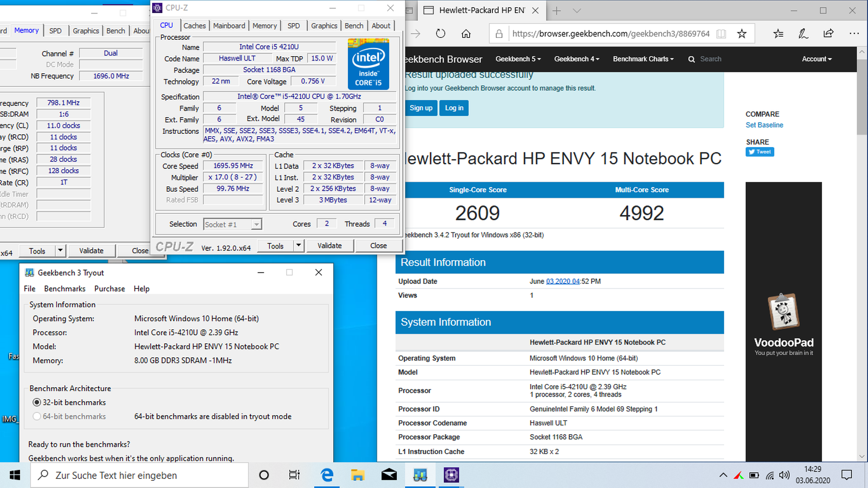Image resolution: width=868 pixels, height=488 pixels.
Task: Click the Sign up button
Action: click(421, 108)
